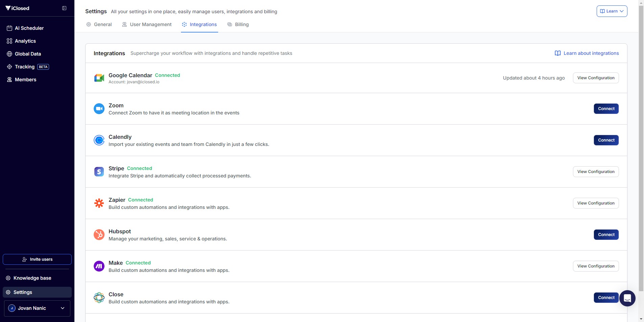Expand the Jovan Nanic account menu
Image resolution: width=644 pixels, height=322 pixels.
(x=37, y=308)
